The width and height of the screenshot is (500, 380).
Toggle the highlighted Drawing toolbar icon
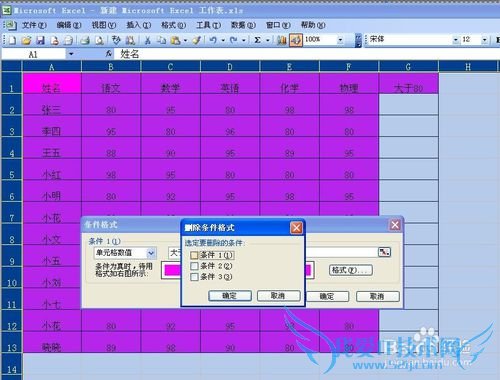coord(296,40)
